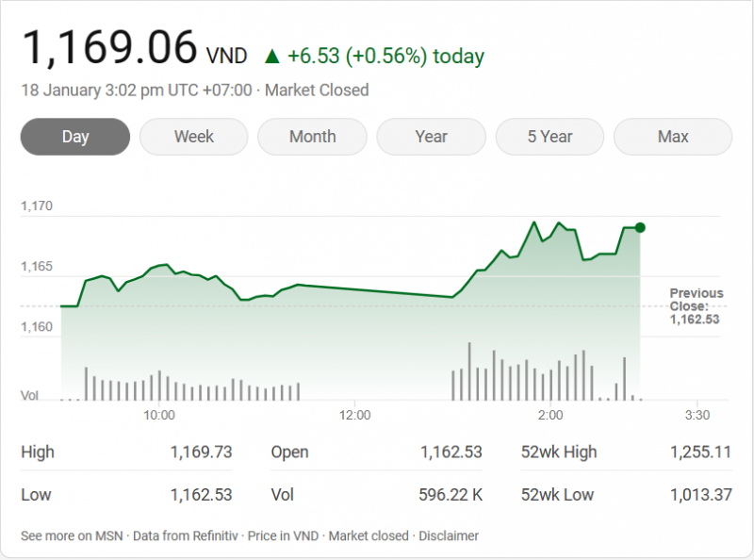
Task: Show the Year price chart
Action: tap(432, 137)
